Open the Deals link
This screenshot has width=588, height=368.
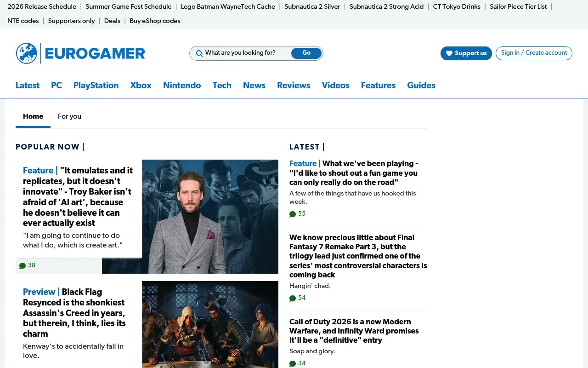coord(112,21)
